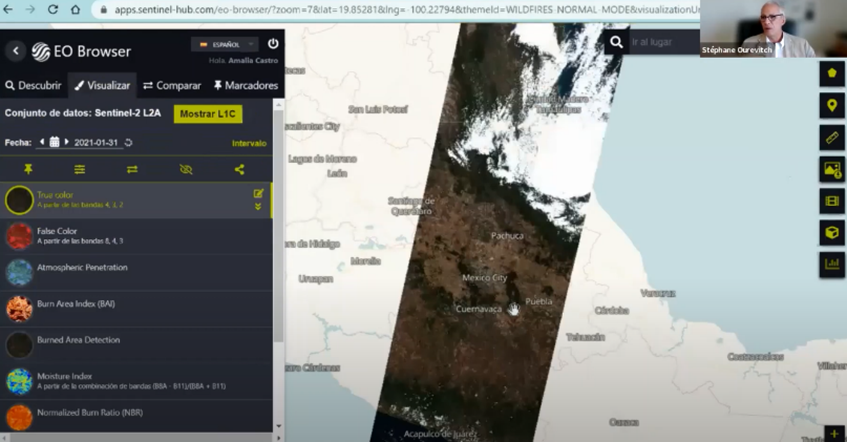
Task: Activate the ruler measure tool
Action: click(x=832, y=137)
